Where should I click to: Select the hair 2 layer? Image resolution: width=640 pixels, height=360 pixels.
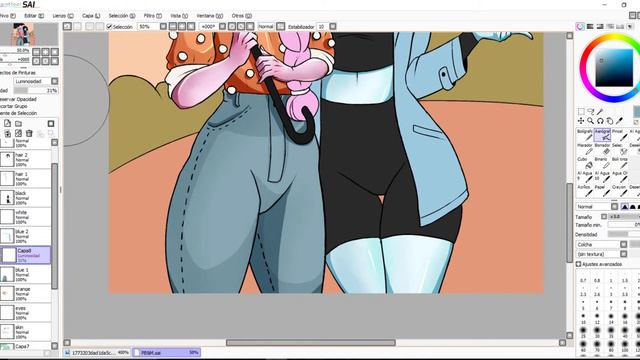25,159
